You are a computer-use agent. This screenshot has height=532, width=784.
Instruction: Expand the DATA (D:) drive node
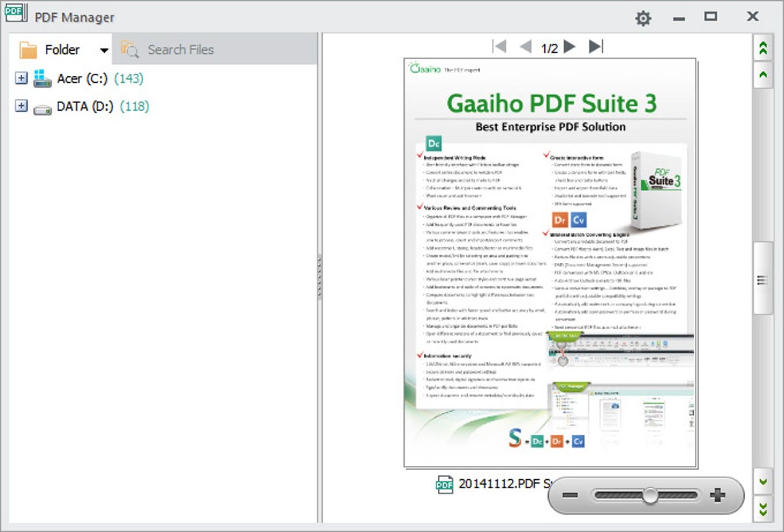pos(21,105)
